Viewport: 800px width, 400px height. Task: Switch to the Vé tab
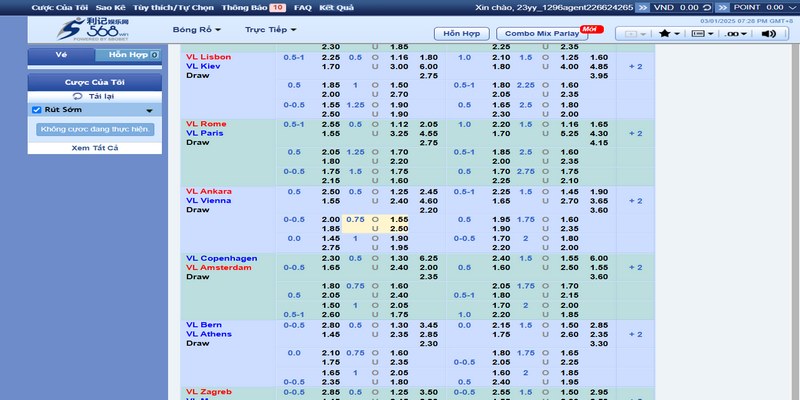pyautogui.click(x=61, y=54)
